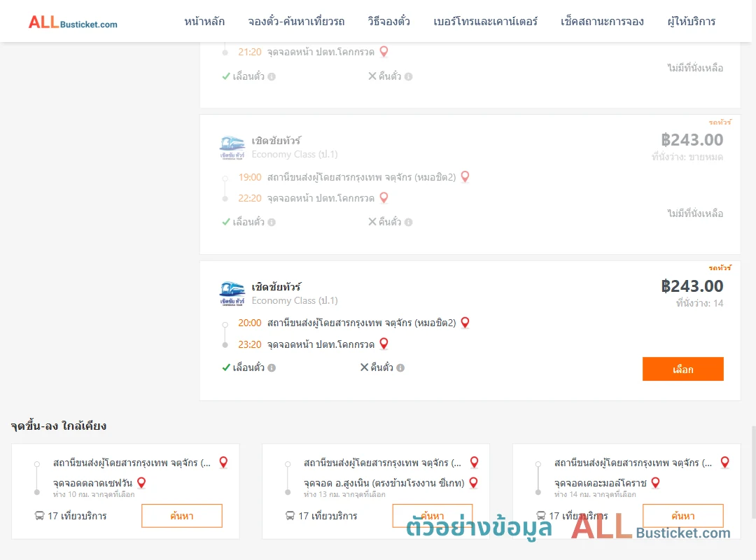Click info icon next to เลื่อนตั๋ว in 19:00 trip
This screenshot has height=560, width=756.
click(272, 222)
